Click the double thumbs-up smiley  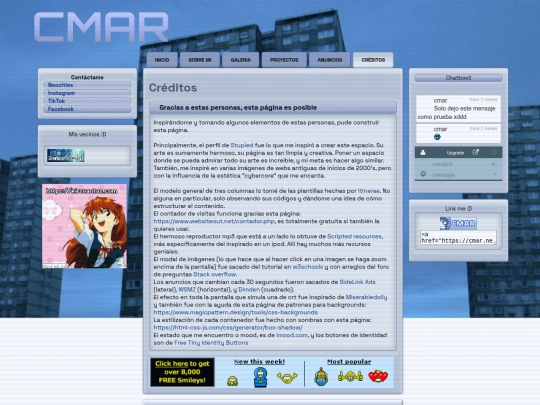(x=350, y=376)
